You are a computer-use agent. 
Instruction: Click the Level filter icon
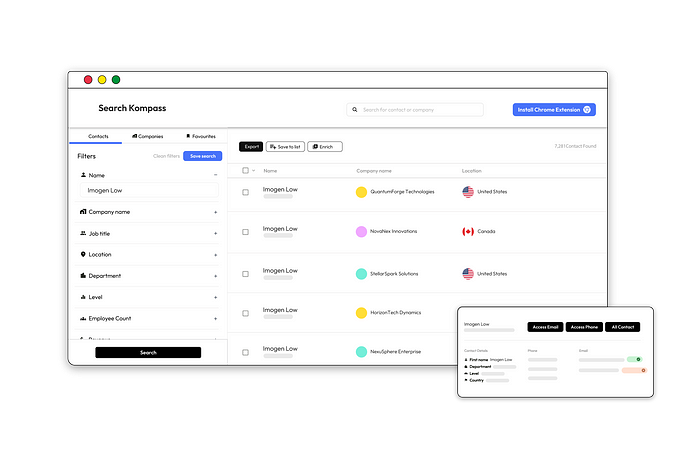(83, 297)
